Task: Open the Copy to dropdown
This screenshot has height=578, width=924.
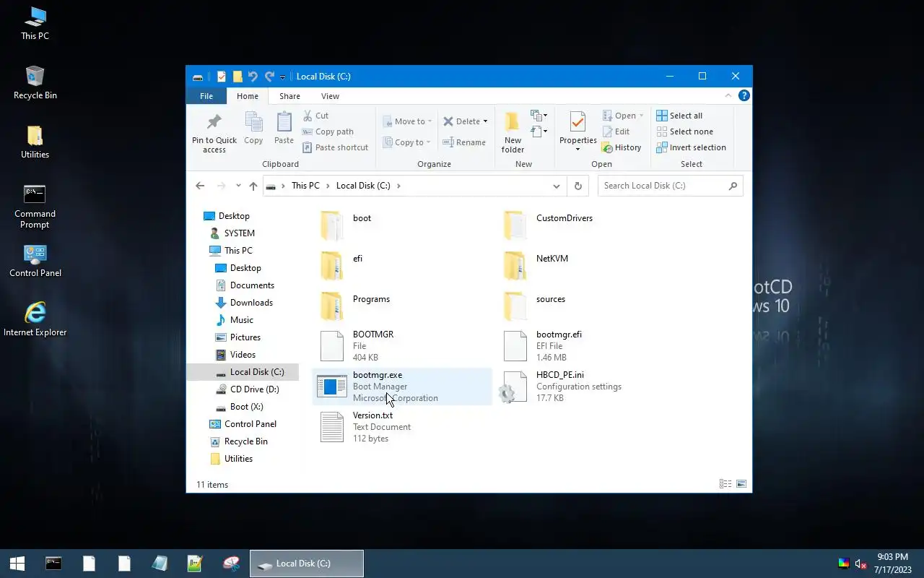Action: click(x=407, y=142)
